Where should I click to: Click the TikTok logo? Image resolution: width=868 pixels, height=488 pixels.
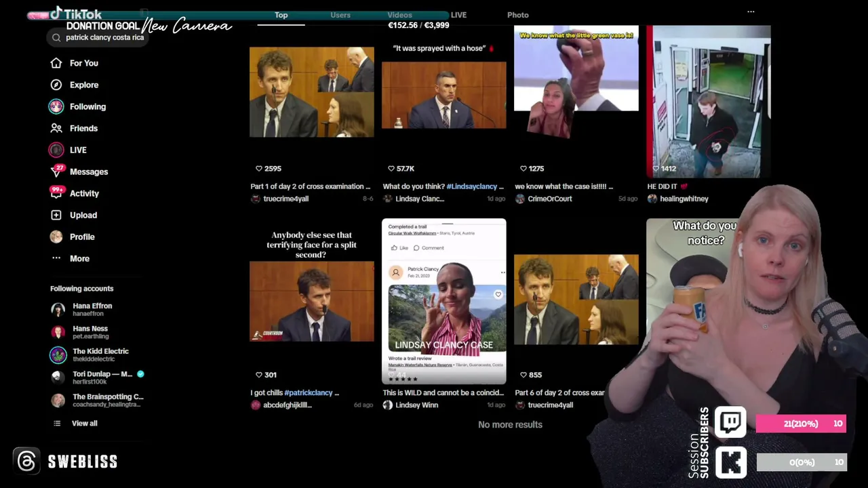tap(75, 14)
